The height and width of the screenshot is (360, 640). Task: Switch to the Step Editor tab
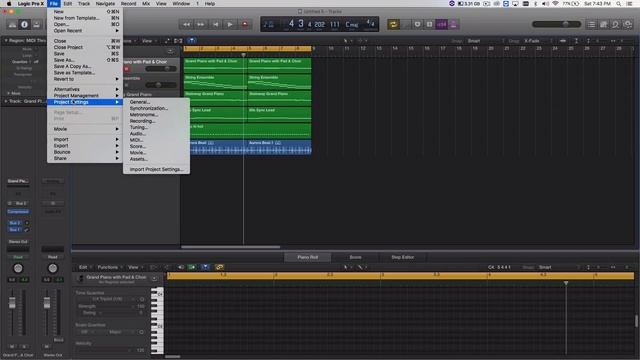tap(402, 257)
